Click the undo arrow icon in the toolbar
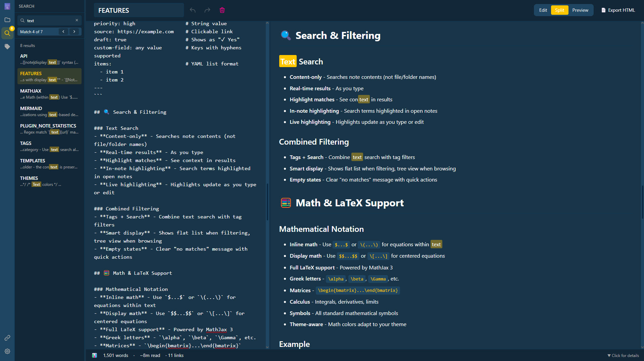The height and width of the screenshot is (361, 644). (193, 10)
